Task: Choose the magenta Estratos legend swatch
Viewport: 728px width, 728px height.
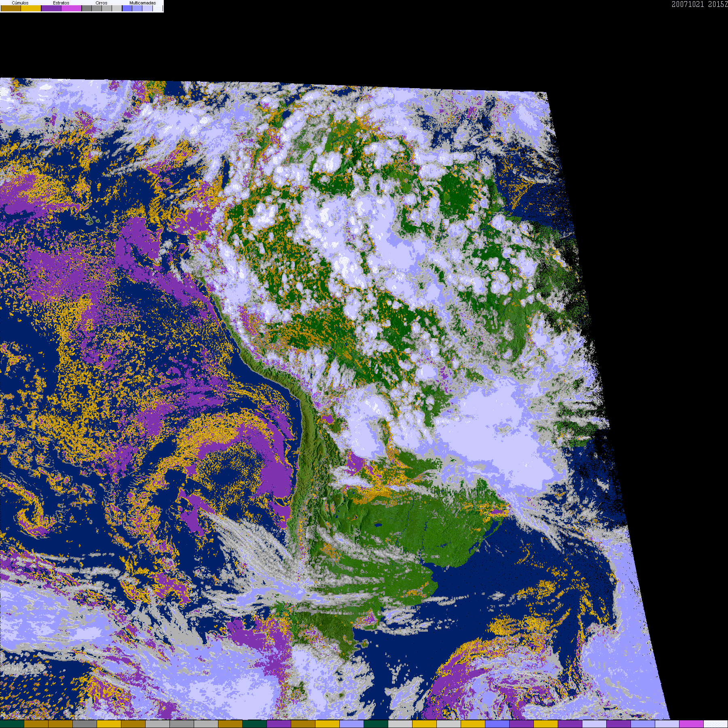Action: tap(72, 8)
